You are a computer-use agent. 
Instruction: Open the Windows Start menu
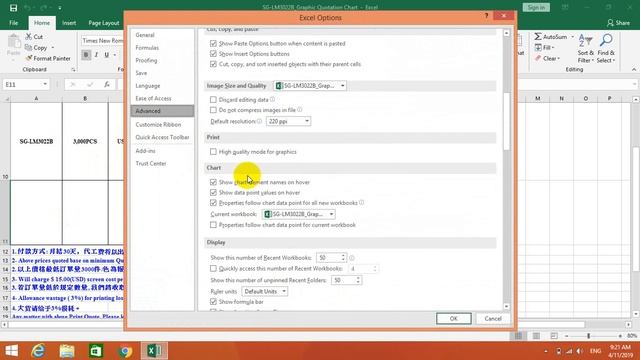[11, 351]
